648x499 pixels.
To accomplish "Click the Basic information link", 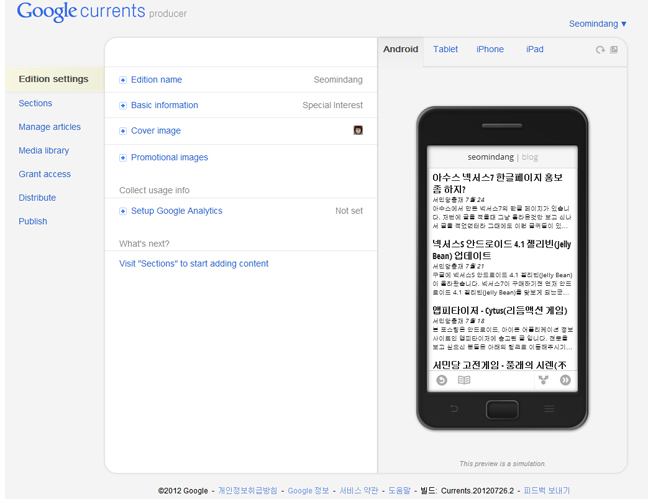I will (x=164, y=105).
